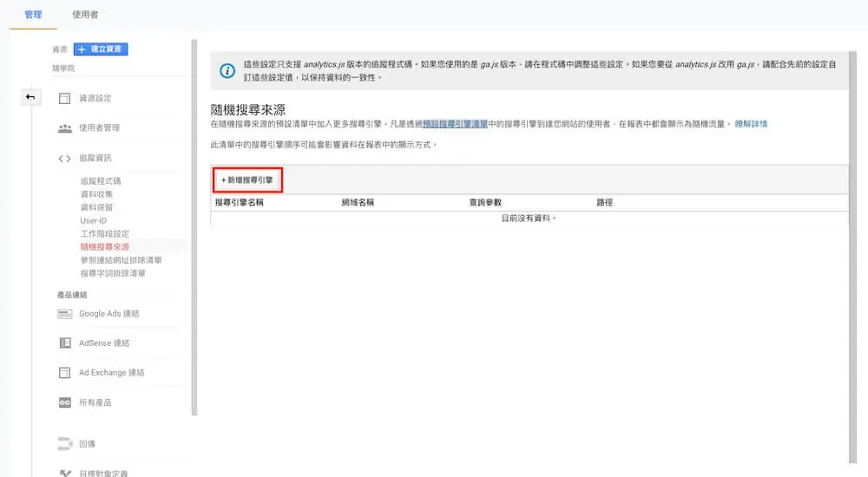Select 資料收集 submenu item

click(x=96, y=194)
